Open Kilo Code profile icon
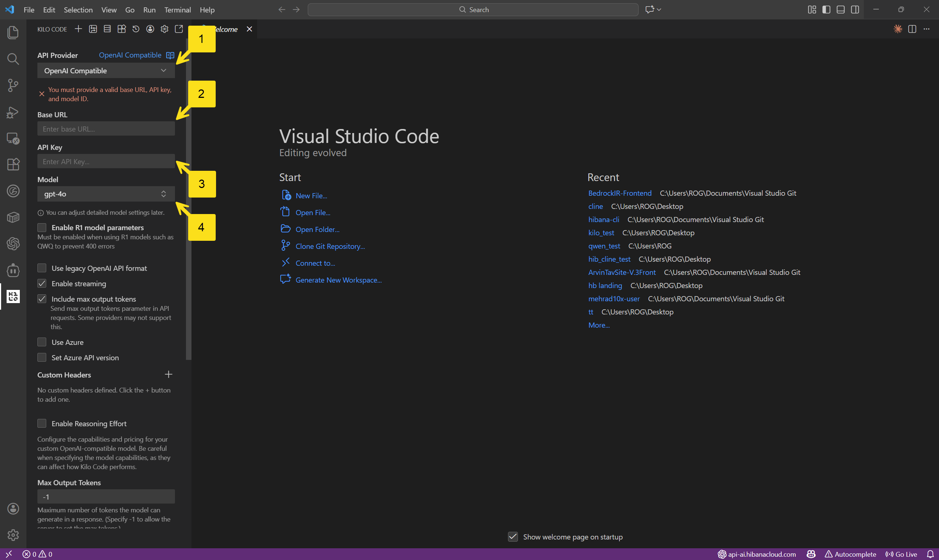The image size is (939, 560). click(150, 29)
